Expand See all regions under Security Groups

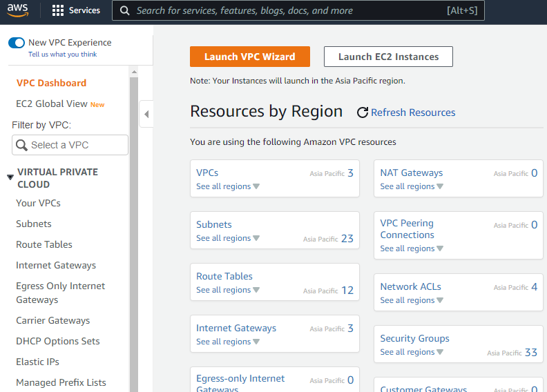pos(412,352)
